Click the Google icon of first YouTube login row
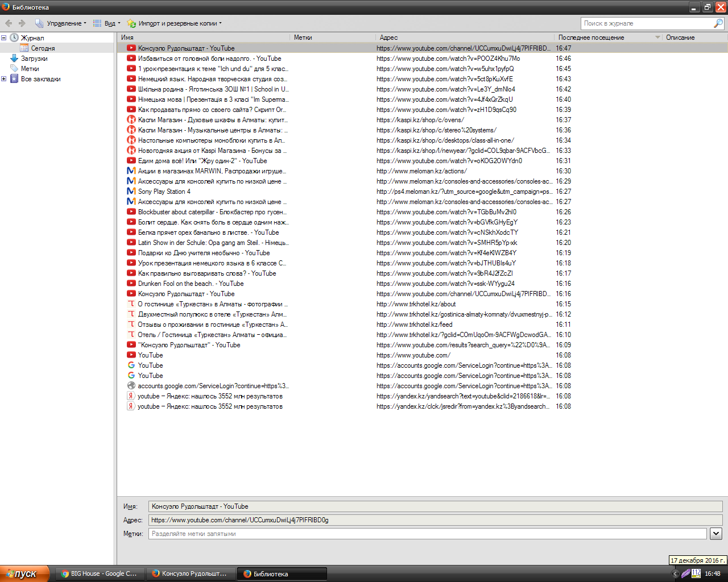 pyautogui.click(x=131, y=365)
